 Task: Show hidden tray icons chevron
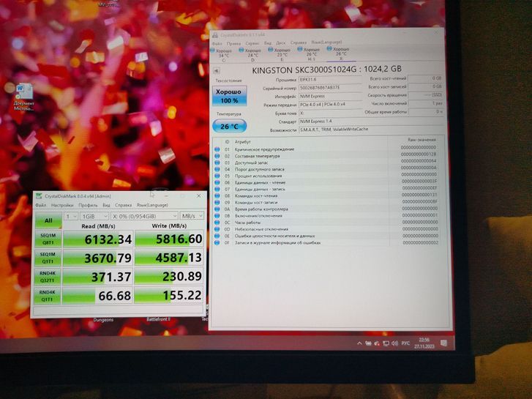coord(358,343)
